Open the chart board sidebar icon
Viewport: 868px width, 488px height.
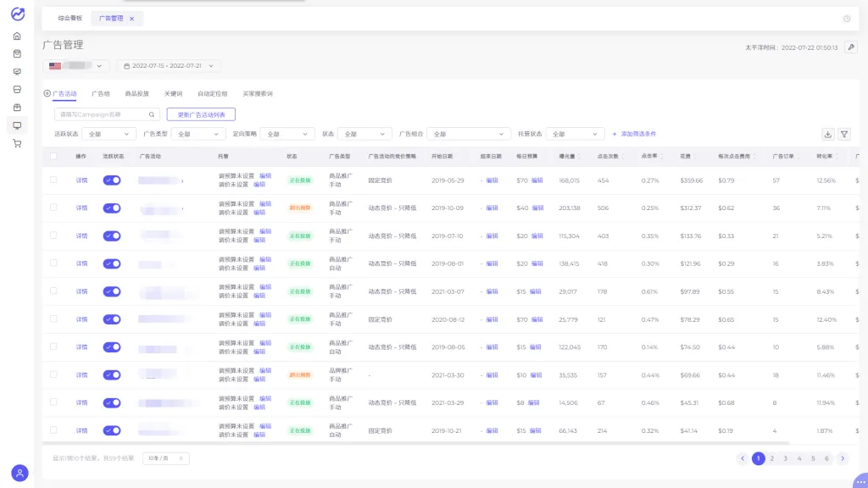click(x=17, y=72)
